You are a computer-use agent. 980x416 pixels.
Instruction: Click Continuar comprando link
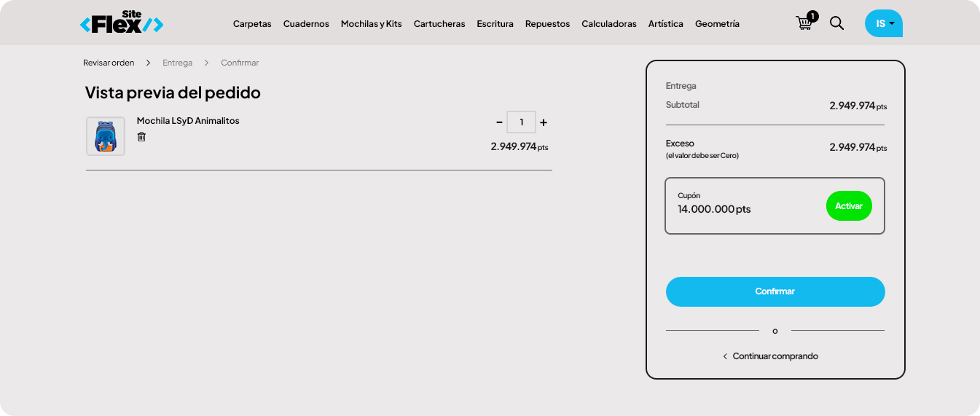pyautogui.click(x=775, y=356)
